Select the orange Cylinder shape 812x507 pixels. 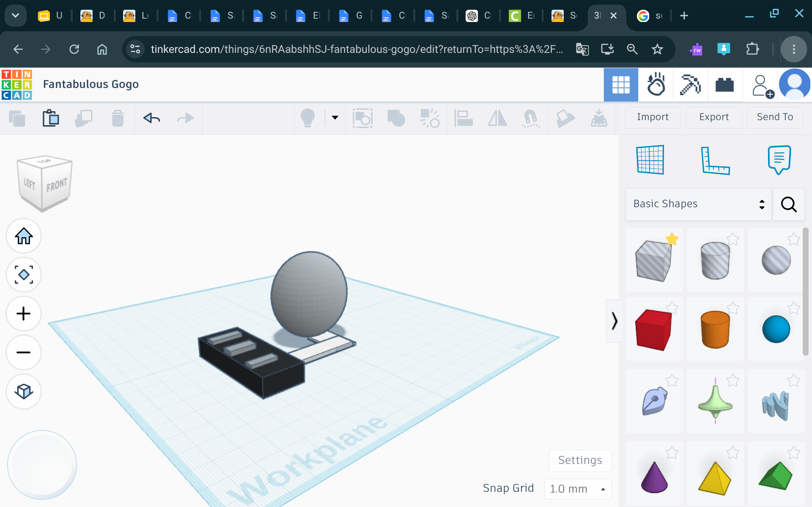[715, 330]
